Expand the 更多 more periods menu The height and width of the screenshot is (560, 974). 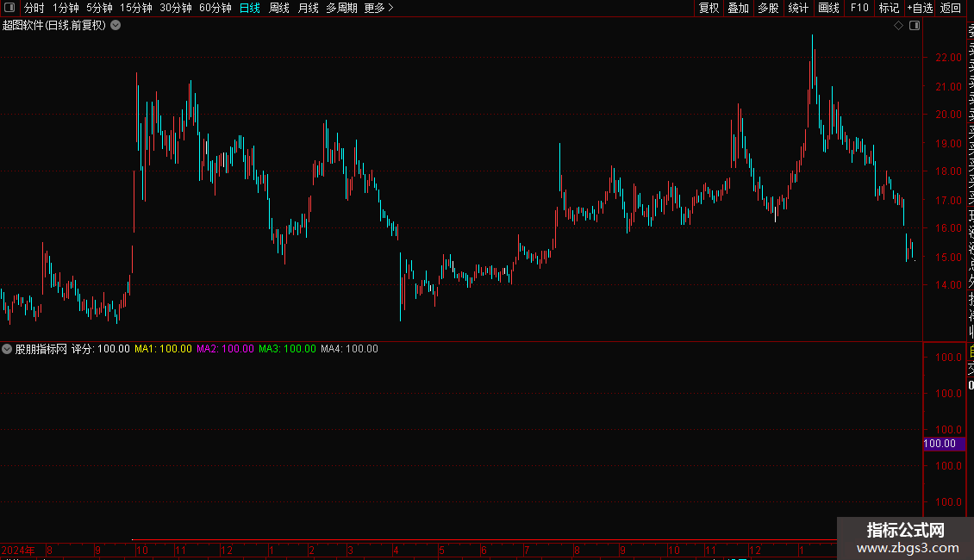pyautogui.click(x=379, y=8)
